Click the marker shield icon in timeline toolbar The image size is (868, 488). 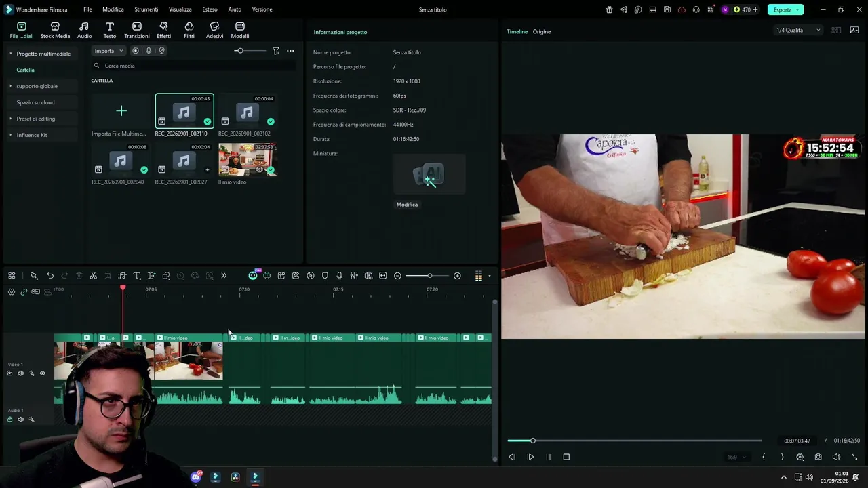click(x=325, y=276)
